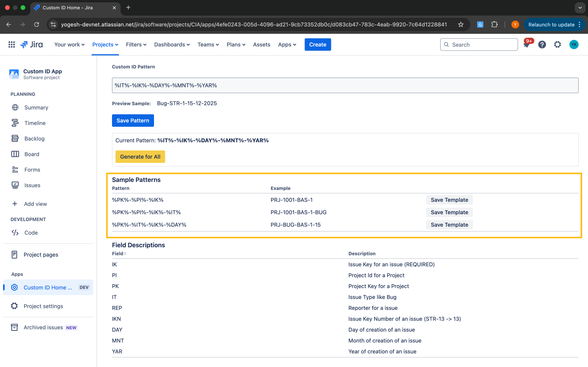Click the Add view plus icon
588x367 pixels.
click(15, 204)
